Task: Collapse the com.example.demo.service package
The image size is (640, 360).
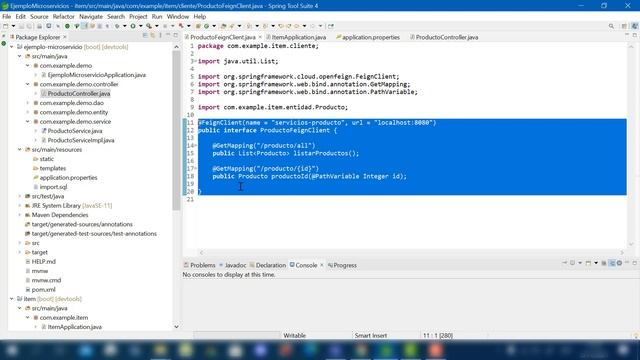Action: point(28,122)
